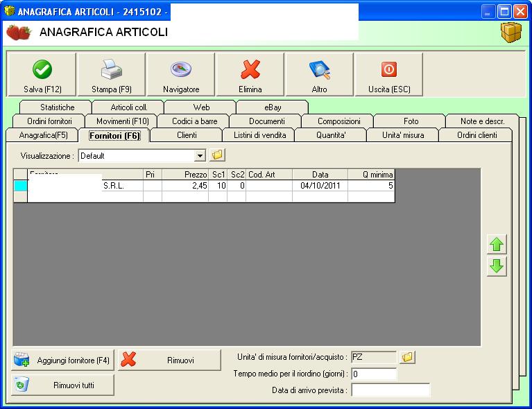Expand the Visualizzazione dropdown arrow
Image resolution: width=532 pixels, height=409 pixels.
(x=200, y=156)
